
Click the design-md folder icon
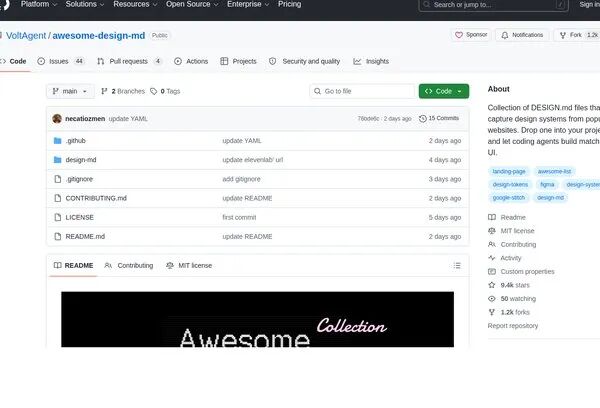tap(58, 160)
